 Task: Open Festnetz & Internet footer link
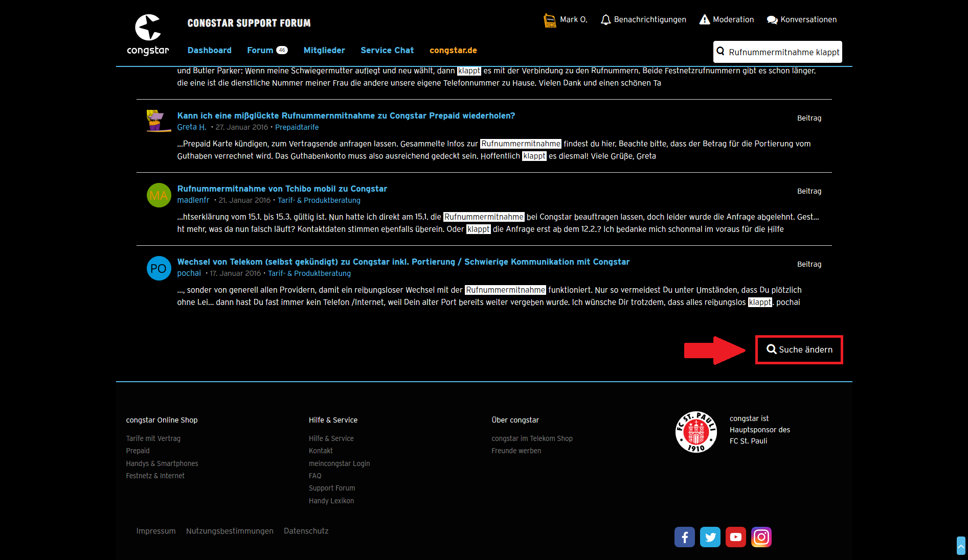[155, 476]
